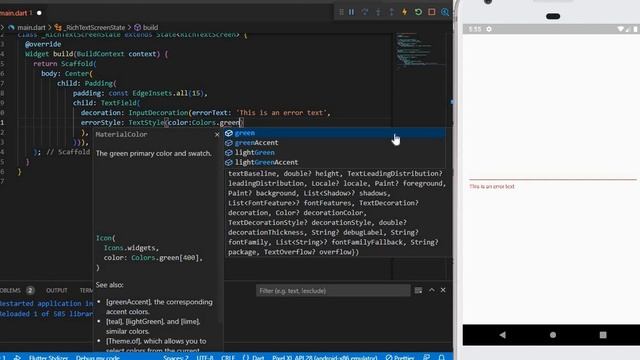640x360 pixels.
Task: Click the Filter text box in panel
Action: coord(333,291)
